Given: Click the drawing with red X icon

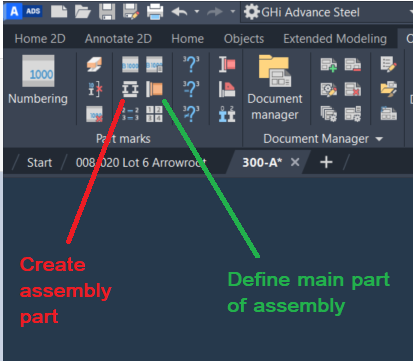Looking at the screenshot, I should pyautogui.click(x=353, y=89).
